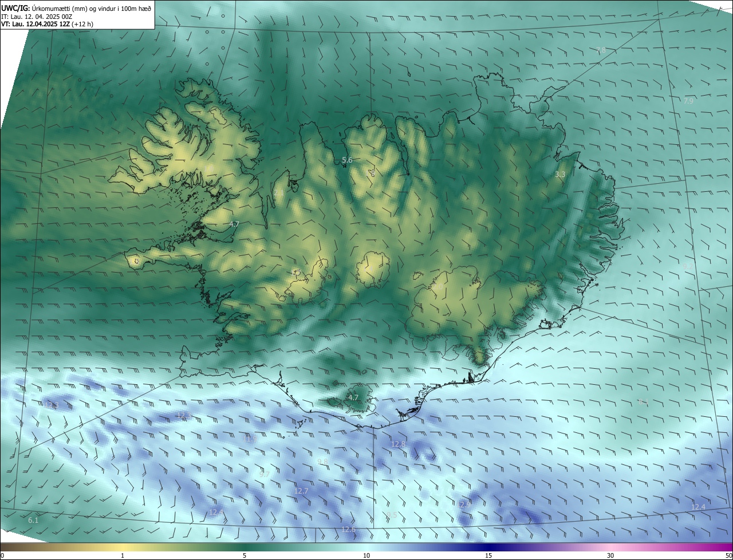Click the 11.9 value label on the map
Screen dimensions: 733x560
coord(251,439)
